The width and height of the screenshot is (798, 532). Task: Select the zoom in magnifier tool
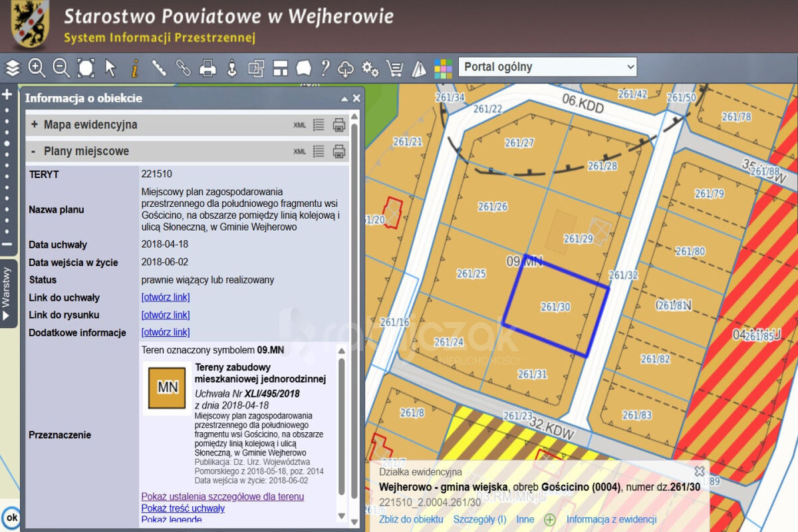[37, 68]
